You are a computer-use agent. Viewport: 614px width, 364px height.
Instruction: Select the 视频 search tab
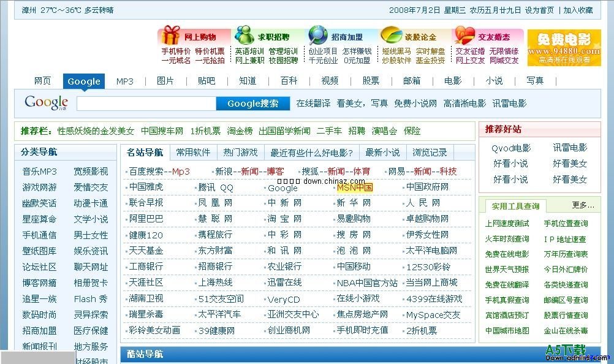click(330, 81)
